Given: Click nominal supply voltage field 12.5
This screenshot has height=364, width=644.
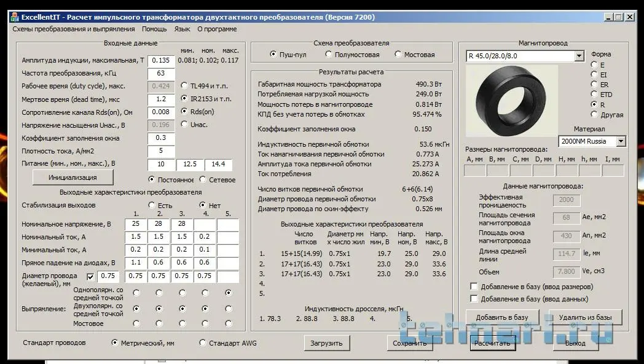Looking at the screenshot, I should coord(190,165).
